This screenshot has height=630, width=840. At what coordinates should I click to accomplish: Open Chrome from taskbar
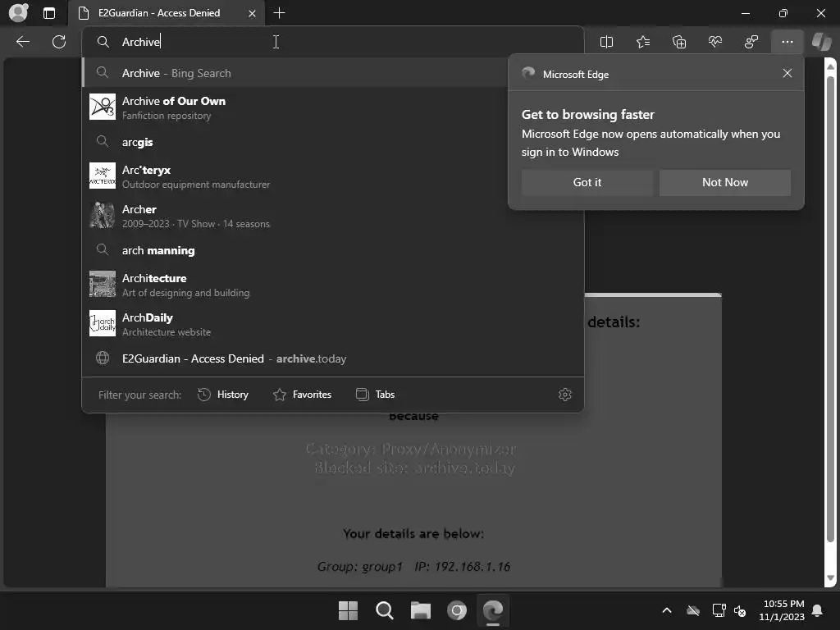(456, 610)
